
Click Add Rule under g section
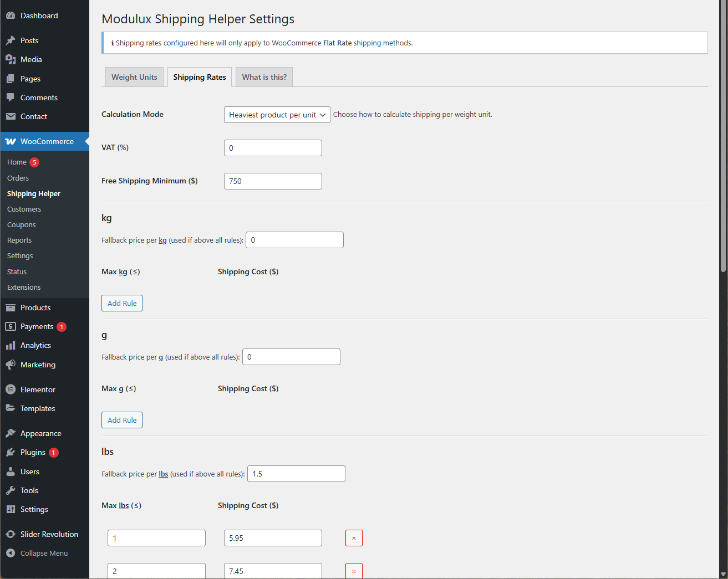click(x=122, y=420)
